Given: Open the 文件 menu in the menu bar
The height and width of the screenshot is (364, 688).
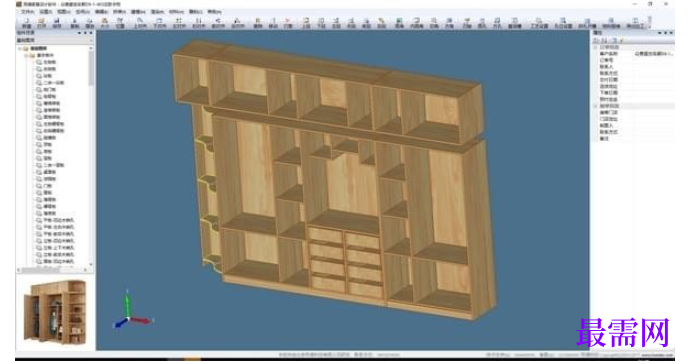Looking at the screenshot, I should 28,12.
